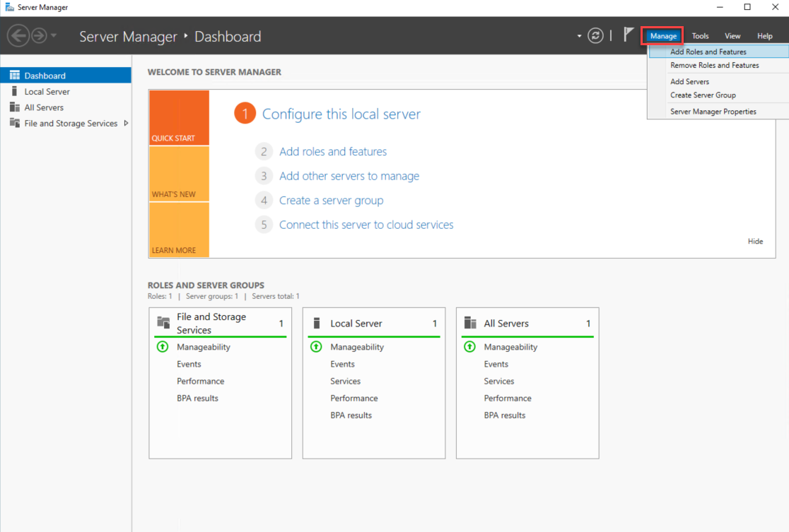Open the Tools menu
Screen dimensions: 789x532
[700, 36]
